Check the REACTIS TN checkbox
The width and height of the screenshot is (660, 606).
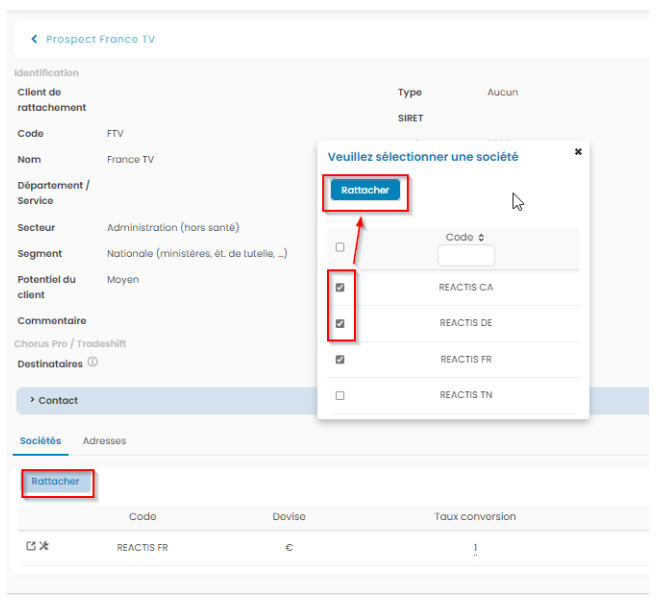[340, 396]
